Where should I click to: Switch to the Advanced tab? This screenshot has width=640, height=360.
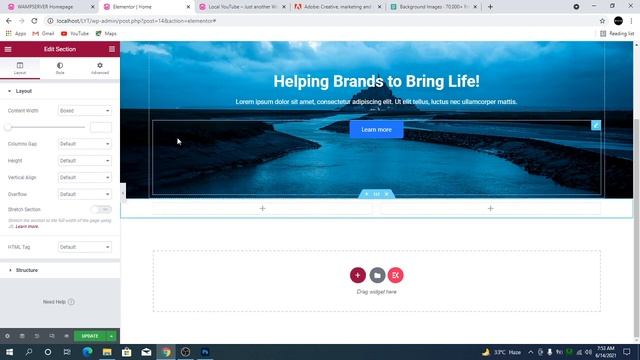click(100, 68)
